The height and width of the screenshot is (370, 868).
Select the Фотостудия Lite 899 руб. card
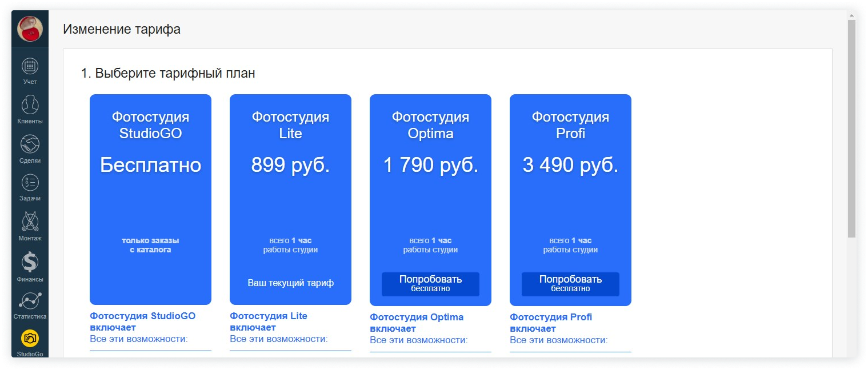tap(290, 199)
